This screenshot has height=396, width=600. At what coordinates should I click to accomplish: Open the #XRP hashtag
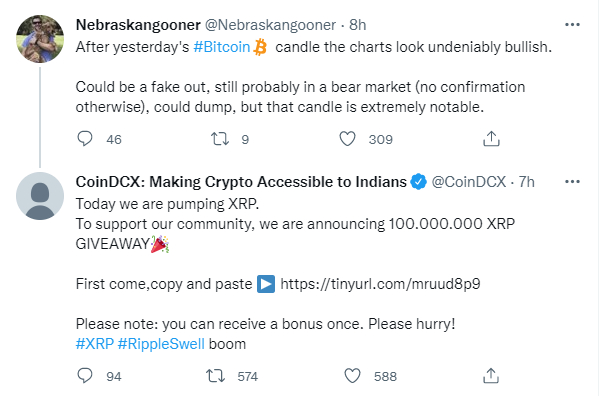pyautogui.click(x=95, y=344)
